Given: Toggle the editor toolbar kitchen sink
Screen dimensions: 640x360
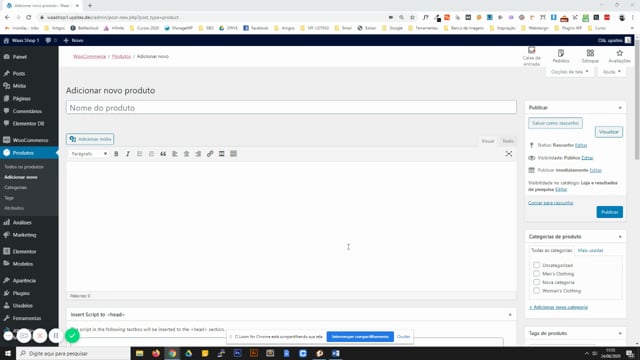Looking at the screenshot, I should [x=233, y=154].
